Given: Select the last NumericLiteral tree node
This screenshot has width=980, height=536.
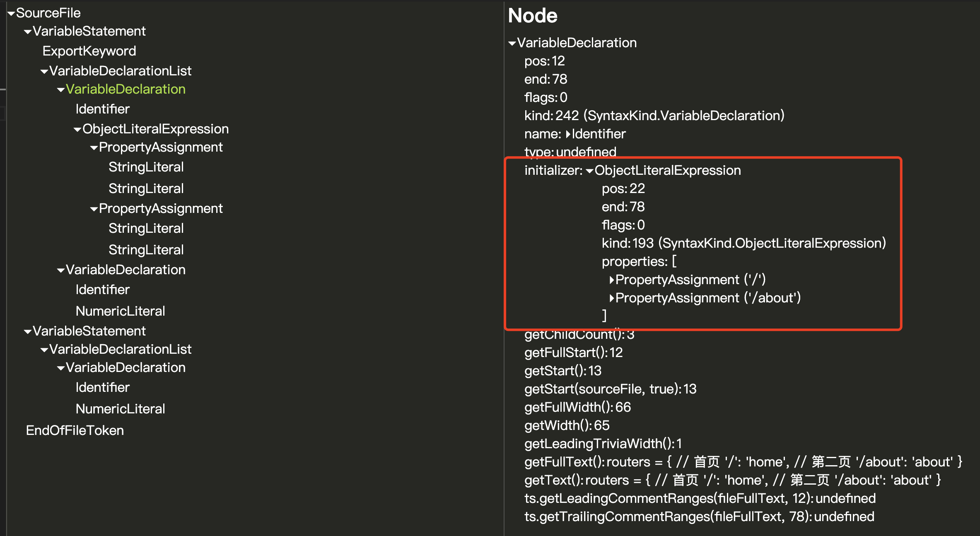Looking at the screenshot, I should point(120,409).
